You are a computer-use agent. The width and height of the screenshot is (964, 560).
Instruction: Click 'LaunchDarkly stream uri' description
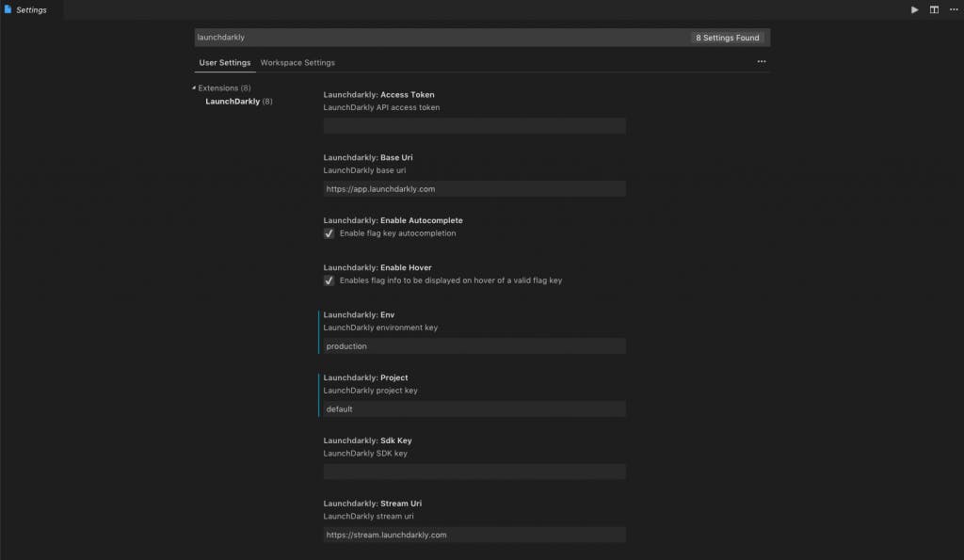[x=368, y=517]
